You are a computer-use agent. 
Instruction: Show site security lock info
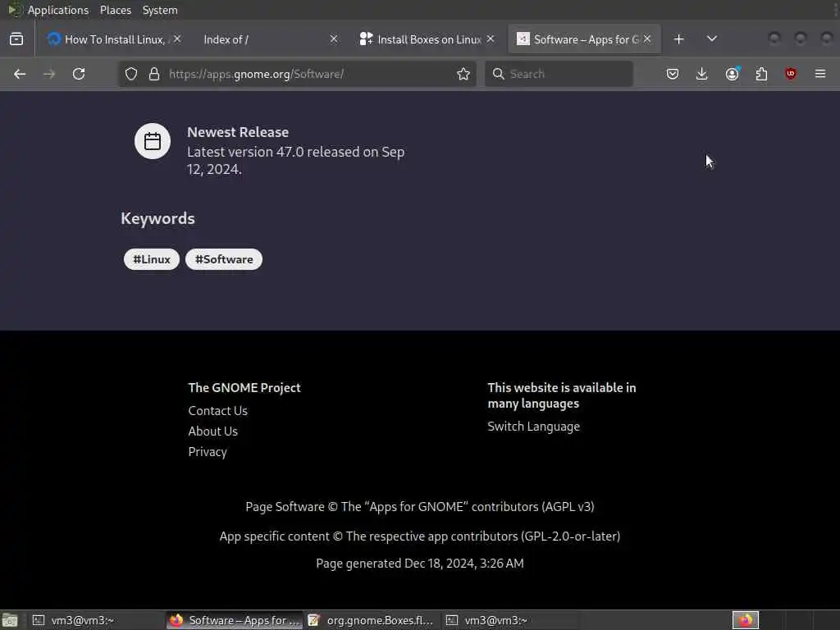pos(154,74)
